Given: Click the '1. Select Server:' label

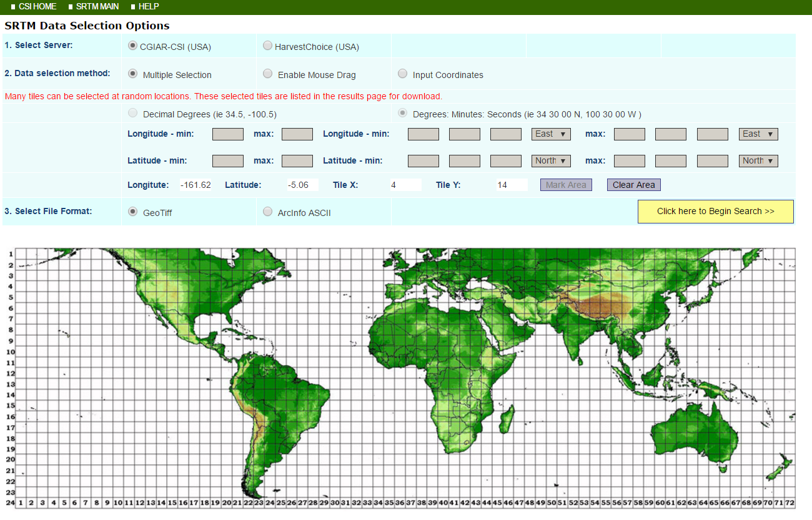Looking at the screenshot, I should tap(39, 45).
